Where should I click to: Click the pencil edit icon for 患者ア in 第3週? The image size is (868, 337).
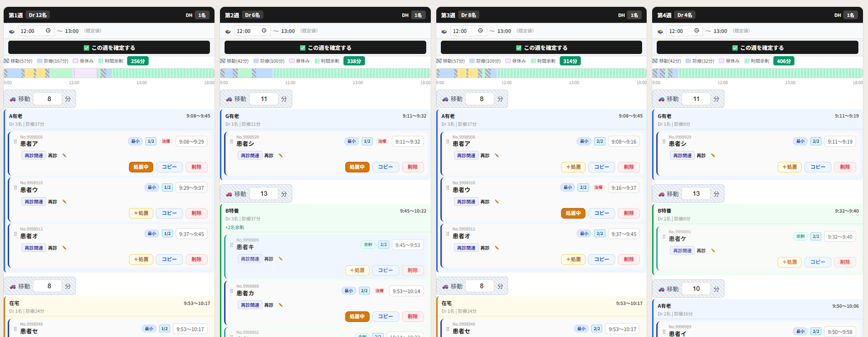(x=497, y=155)
